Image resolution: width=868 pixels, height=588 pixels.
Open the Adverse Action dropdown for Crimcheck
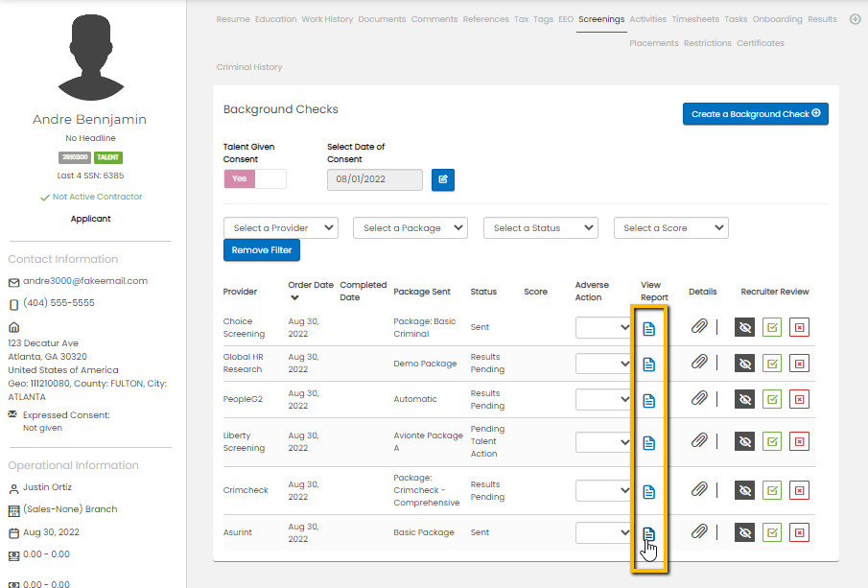[x=603, y=490]
